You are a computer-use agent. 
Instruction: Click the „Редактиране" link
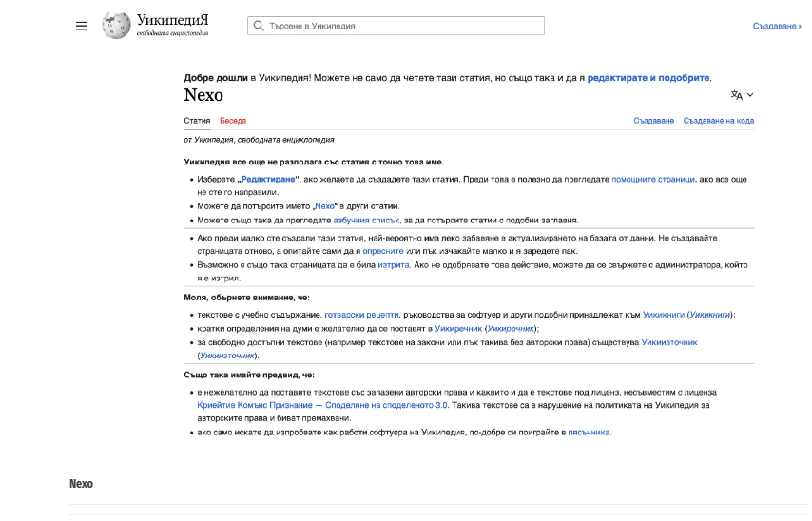[268, 179]
